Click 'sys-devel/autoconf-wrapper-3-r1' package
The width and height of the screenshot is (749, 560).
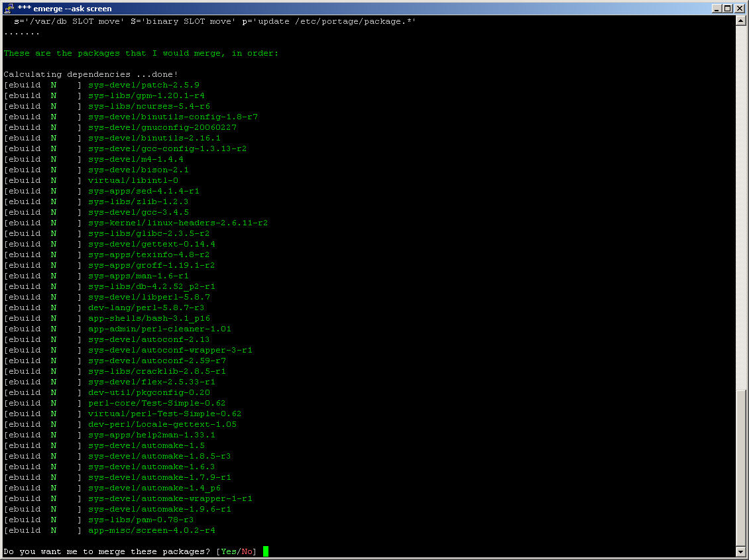(170, 350)
